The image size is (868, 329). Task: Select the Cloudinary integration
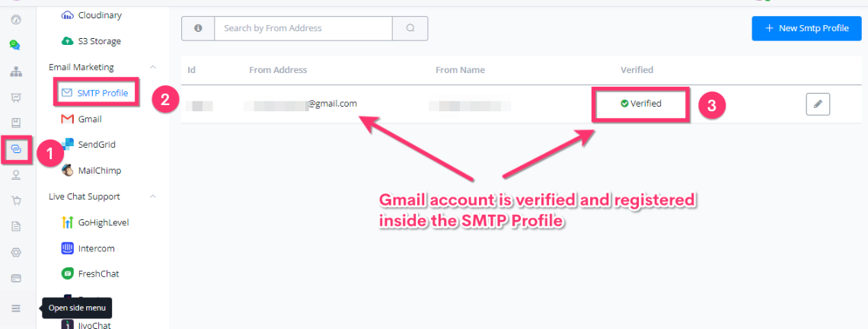91,15
